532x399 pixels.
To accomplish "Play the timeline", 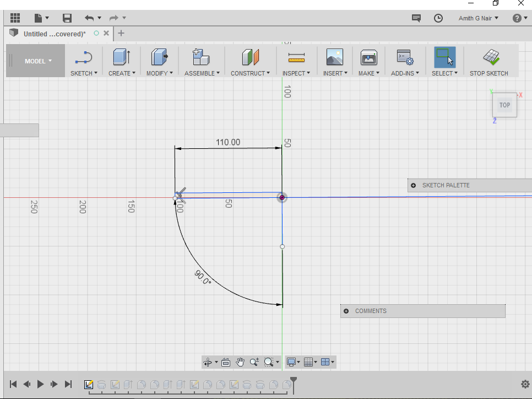I will pyautogui.click(x=40, y=384).
